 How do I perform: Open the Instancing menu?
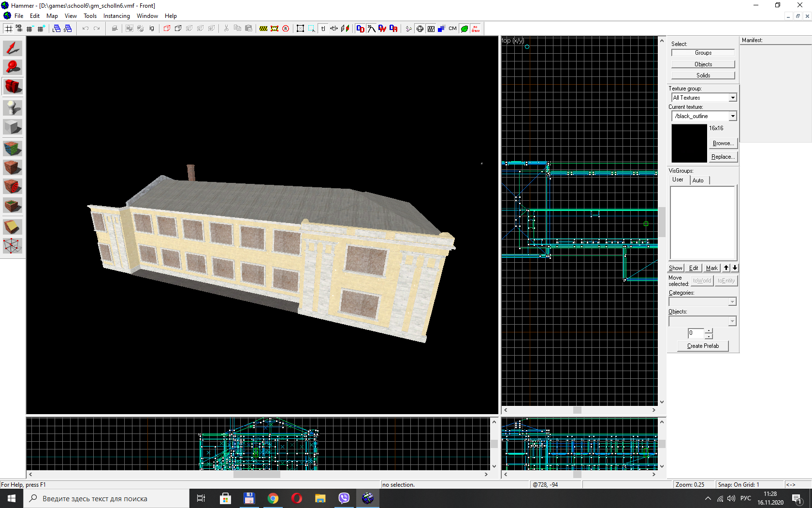coord(116,16)
